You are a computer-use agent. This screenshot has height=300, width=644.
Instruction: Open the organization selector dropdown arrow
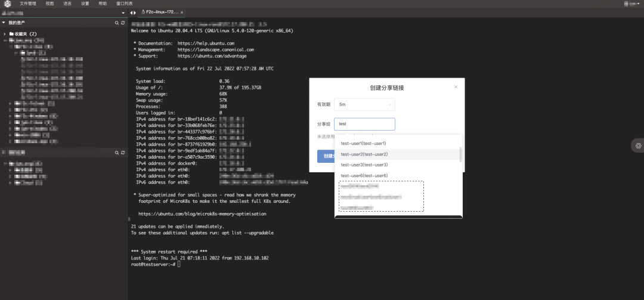[123, 13]
